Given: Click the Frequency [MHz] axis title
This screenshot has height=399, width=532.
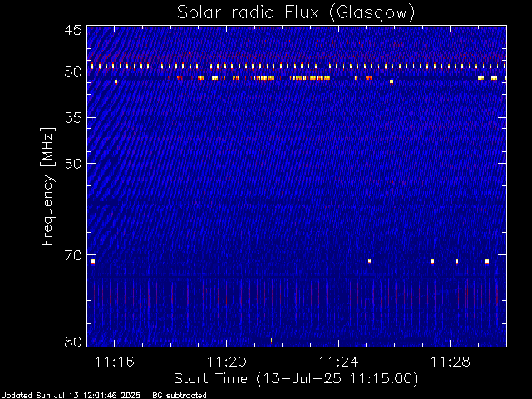Looking at the screenshot, I should coord(47,186).
